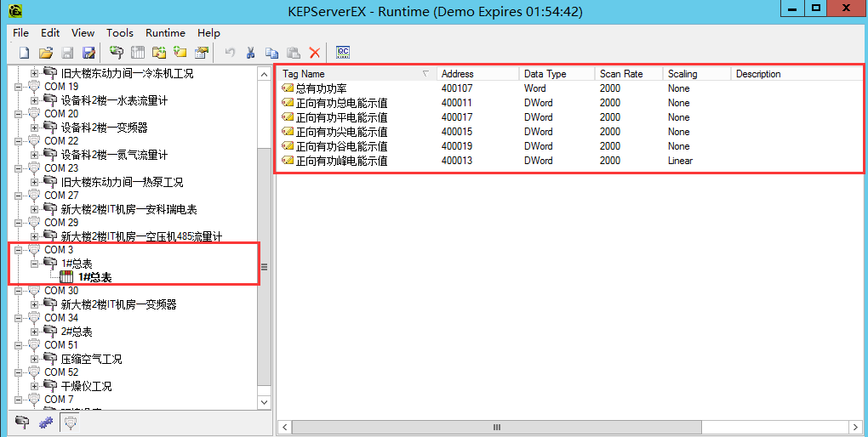The height and width of the screenshot is (437, 868).
Task: Click the red Delete X icon
Action: pos(314,53)
